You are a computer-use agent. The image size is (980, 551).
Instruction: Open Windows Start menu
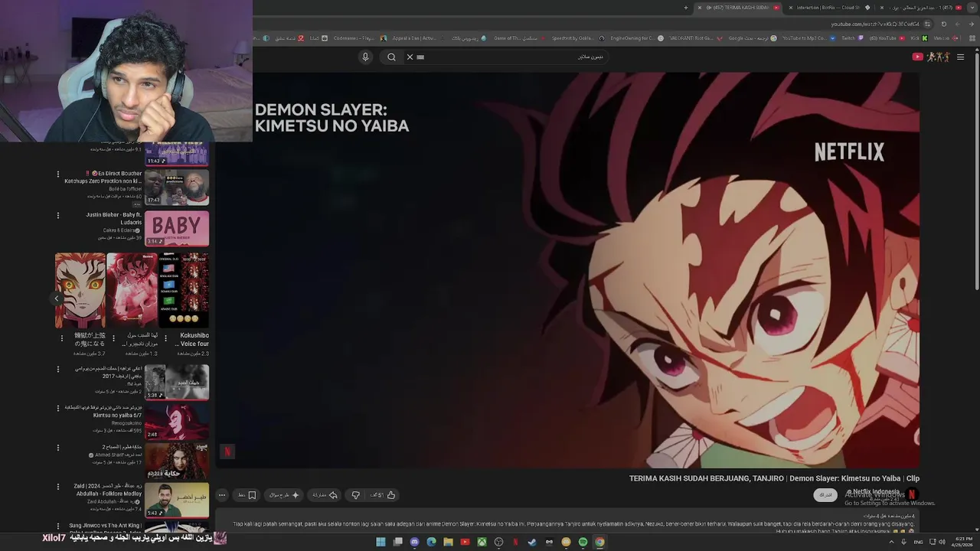point(381,542)
